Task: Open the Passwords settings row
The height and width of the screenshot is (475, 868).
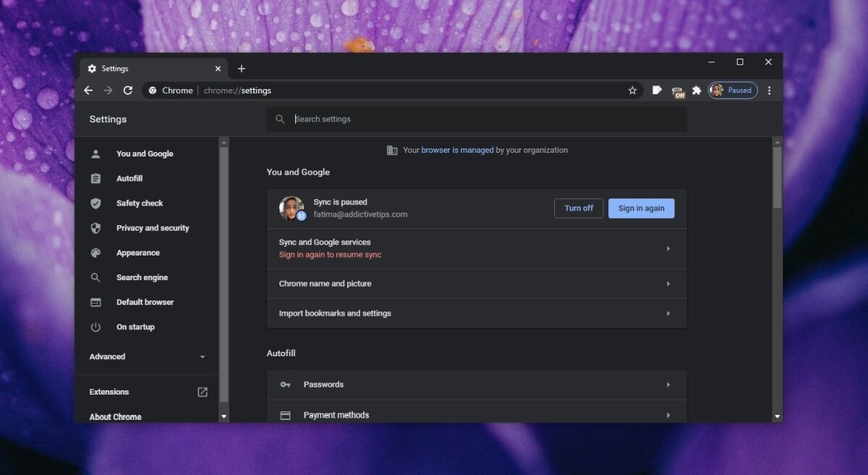Action: pyautogui.click(x=476, y=384)
